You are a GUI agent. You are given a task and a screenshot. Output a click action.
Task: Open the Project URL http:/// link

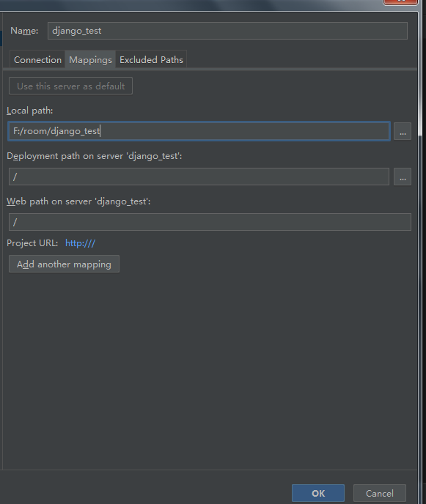80,243
